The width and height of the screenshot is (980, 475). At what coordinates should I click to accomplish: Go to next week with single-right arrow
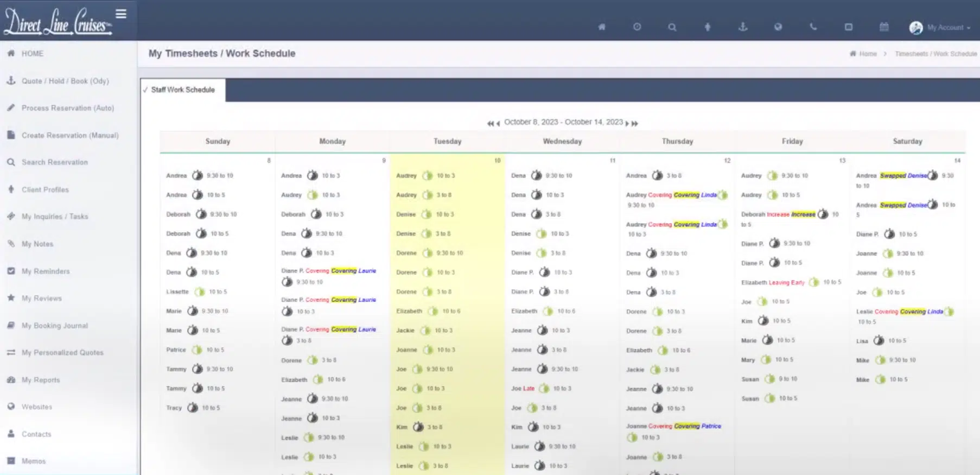(627, 123)
